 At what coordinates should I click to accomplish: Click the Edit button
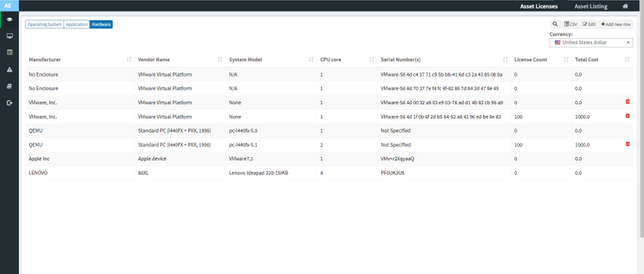pos(589,24)
